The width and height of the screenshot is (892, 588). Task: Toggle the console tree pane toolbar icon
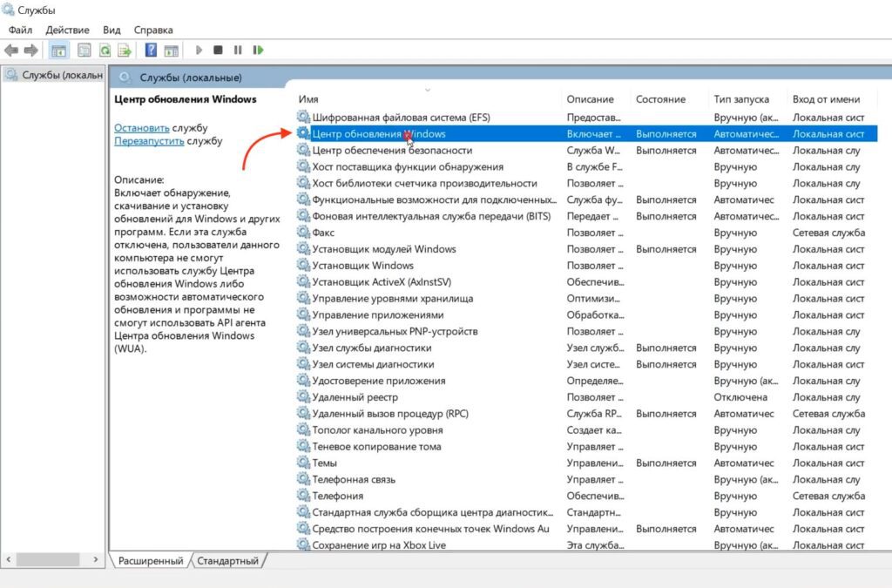[x=58, y=50]
